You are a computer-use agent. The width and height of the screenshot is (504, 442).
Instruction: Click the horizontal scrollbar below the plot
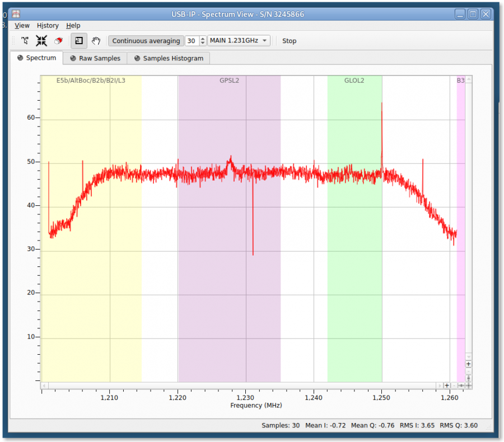(x=241, y=385)
